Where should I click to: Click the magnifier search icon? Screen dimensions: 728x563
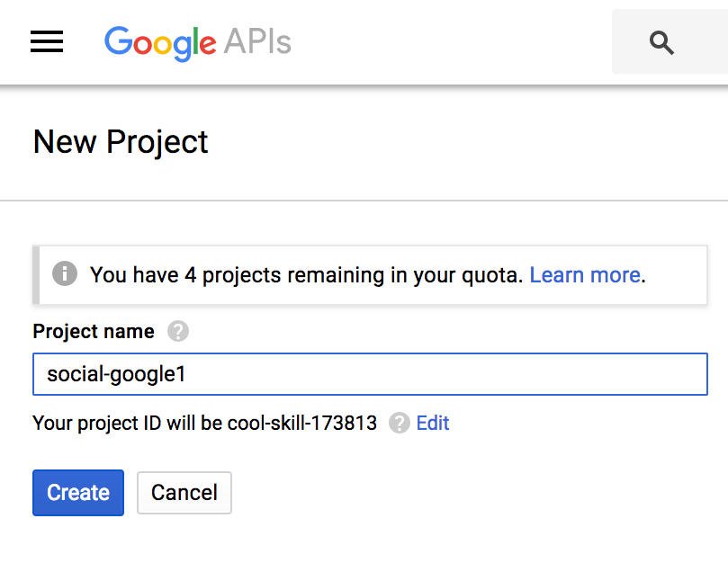coord(661,42)
